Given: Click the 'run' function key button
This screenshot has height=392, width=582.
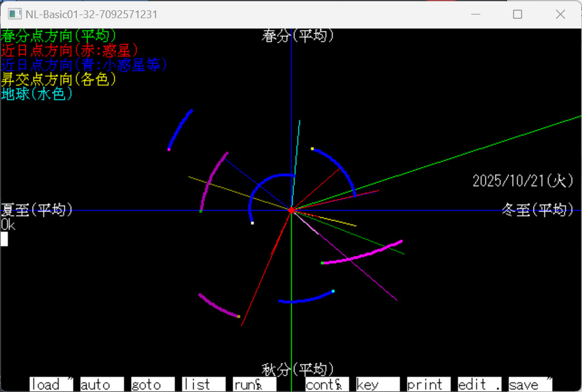Looking at the screenshot, I should pyautogui.click(x=255, y=384).
